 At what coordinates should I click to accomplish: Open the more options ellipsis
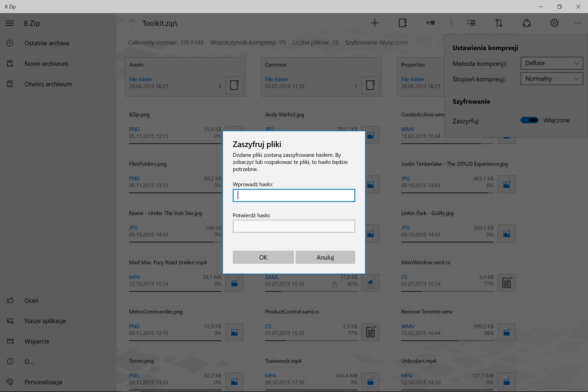click(578, 23)
